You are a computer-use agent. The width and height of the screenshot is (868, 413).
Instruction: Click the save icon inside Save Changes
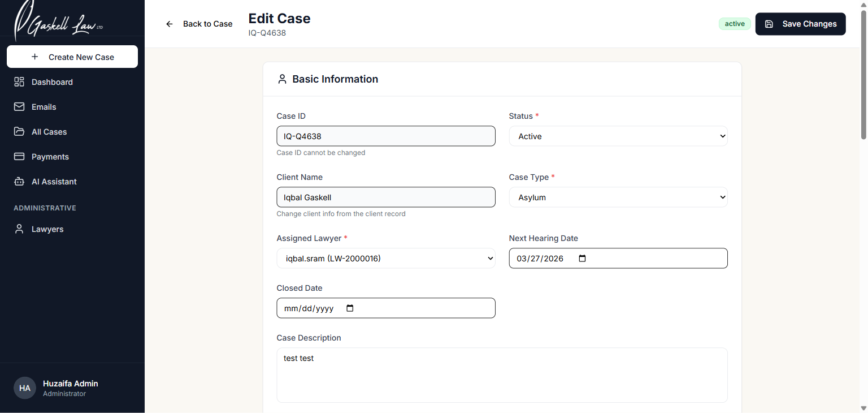pos(769,24)
